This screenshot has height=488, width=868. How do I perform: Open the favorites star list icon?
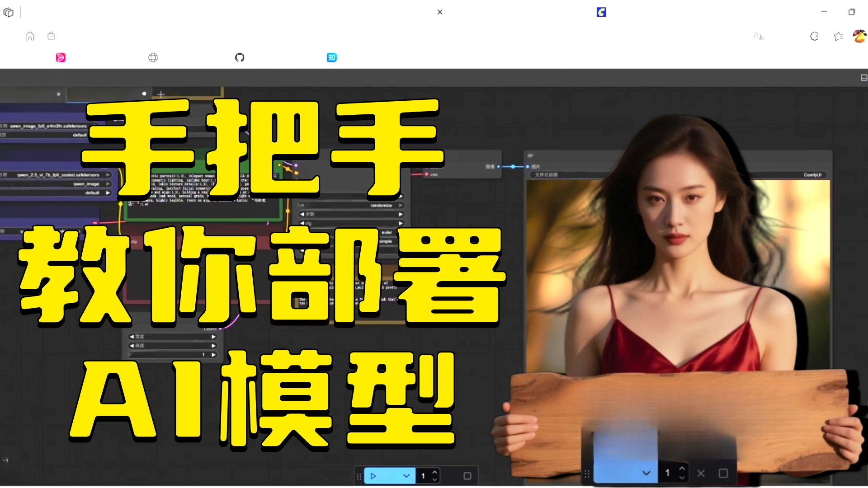839,36
